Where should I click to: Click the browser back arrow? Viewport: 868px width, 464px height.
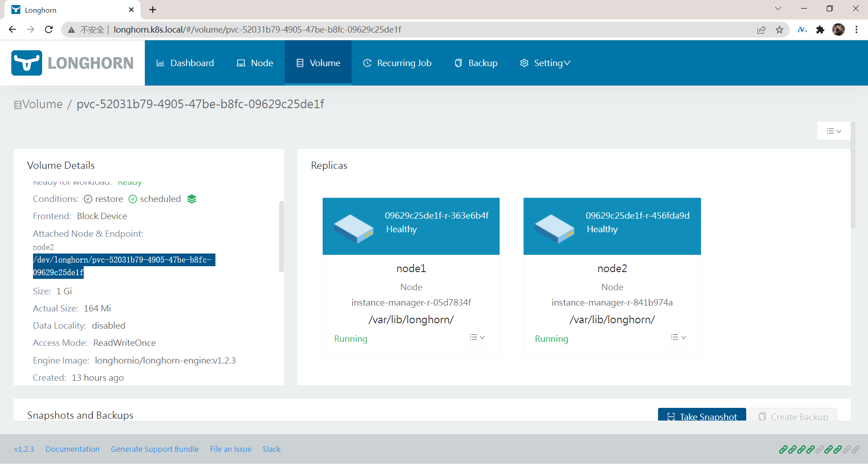(x=12, y=29)
